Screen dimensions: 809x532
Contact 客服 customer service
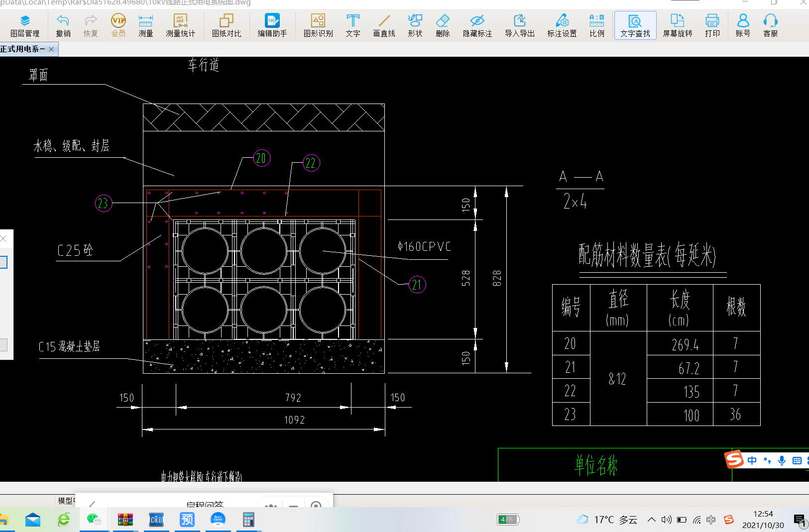point(771,25)
